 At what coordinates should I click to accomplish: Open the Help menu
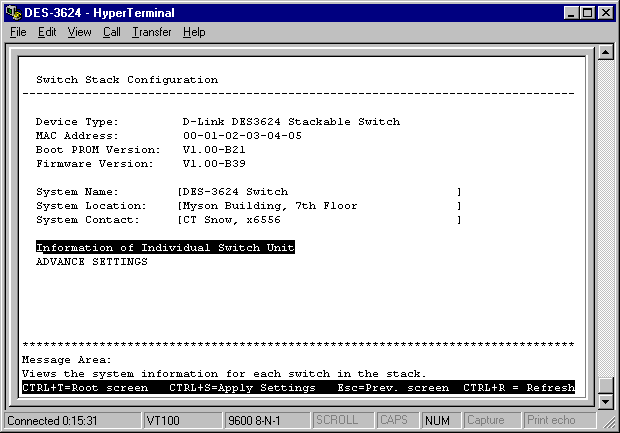[194, 32]
